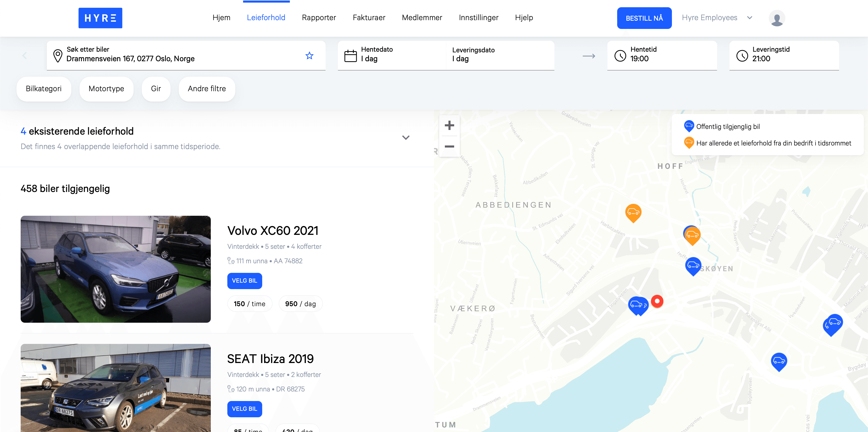Click the blue car marker cluster by red dot
The width and height of the screenshot is (868, 432).
click(638, 306)
